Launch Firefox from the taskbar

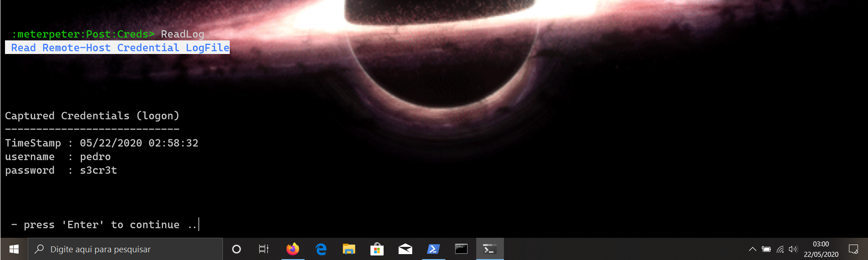point(293,249)
